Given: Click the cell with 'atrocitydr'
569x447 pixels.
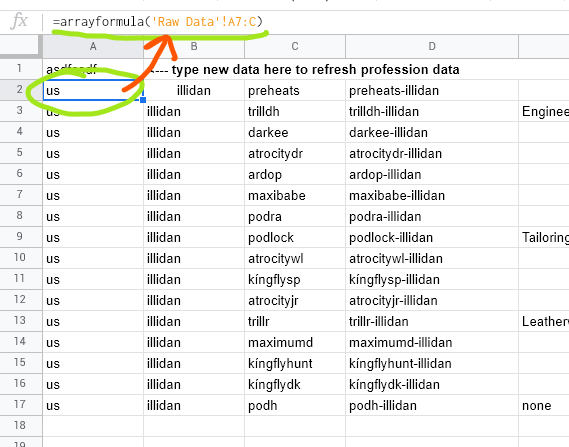Looking at the screenshot, I should point(295,153).
